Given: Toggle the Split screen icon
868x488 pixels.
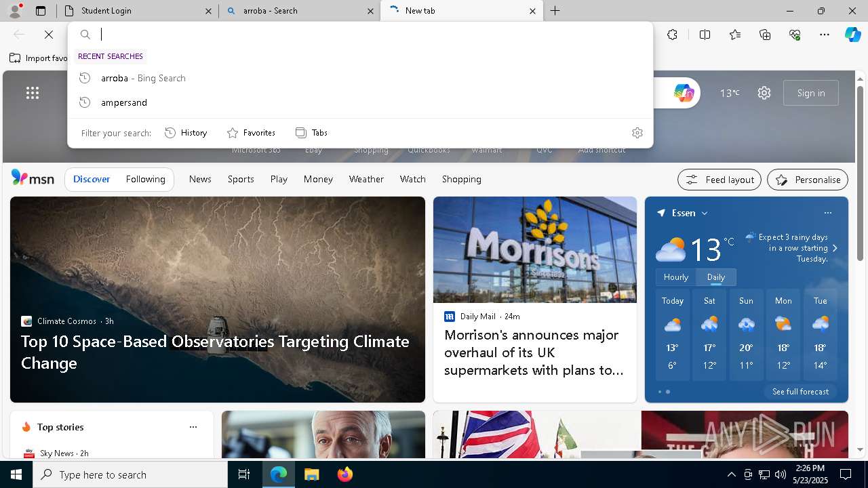Looking at the screenshot, I should (705, 35).
